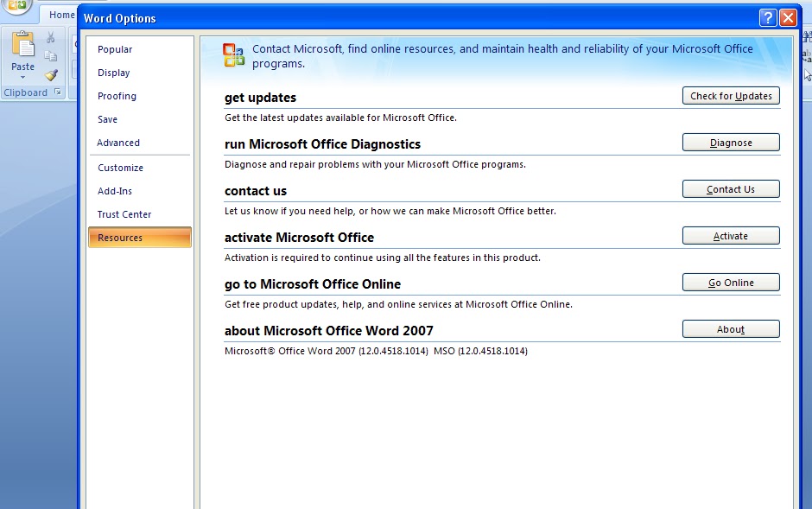
Task: Click the version number text line
Action: coord(376,351)
